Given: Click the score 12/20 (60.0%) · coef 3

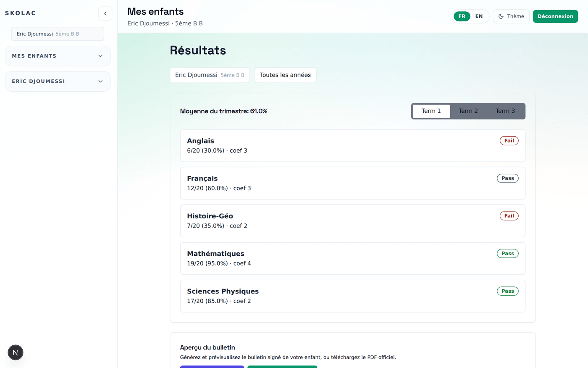Looking at the screenshot, I should coord(219,188).
